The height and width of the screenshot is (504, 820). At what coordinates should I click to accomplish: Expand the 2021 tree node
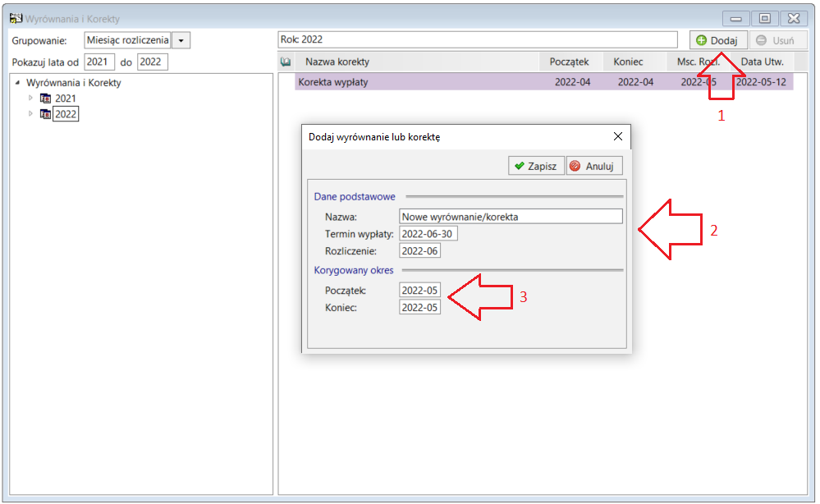(x=30, y=98)
